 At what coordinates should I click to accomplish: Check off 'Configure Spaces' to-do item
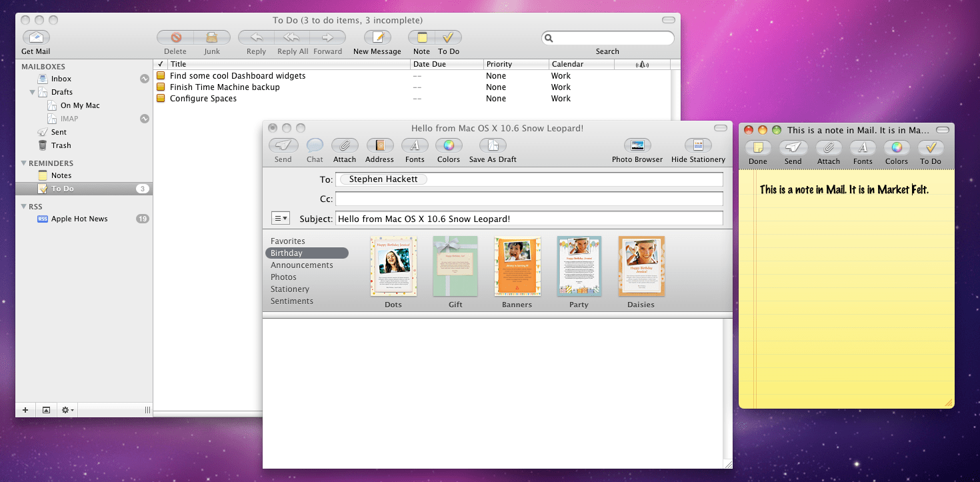[x=161, y=99]
